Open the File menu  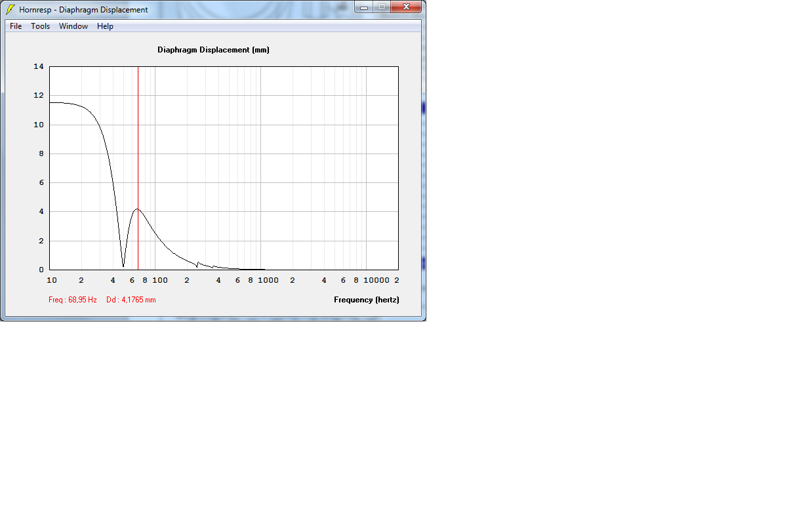(16, 26)
